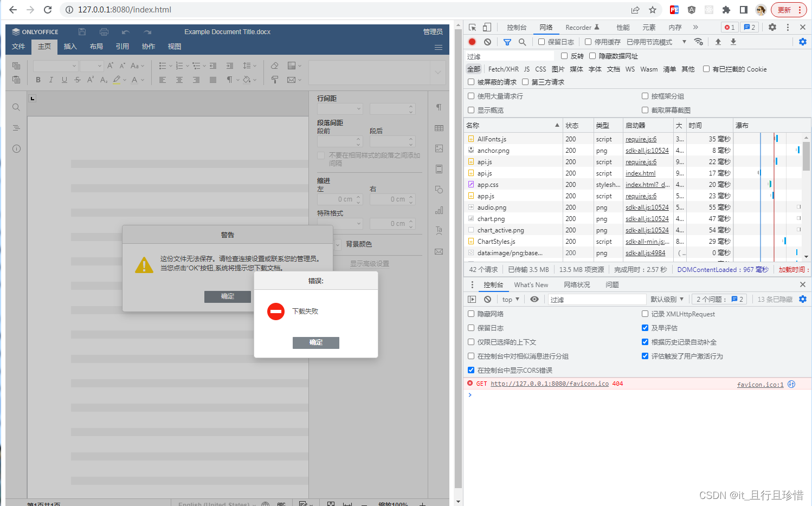This screenshot has height=506, width=812.
Task: Open the chart settings sidebar panel
Action: point(439,210)
